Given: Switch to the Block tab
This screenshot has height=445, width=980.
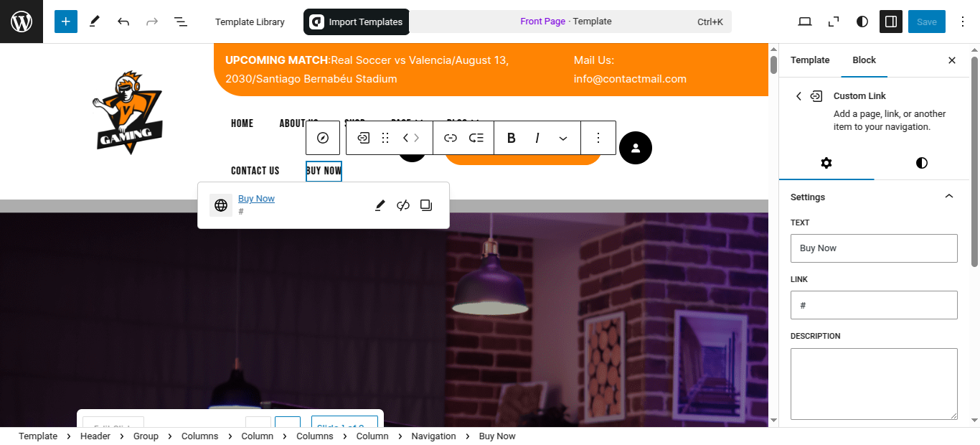Looking at the screenshot, I should tap(864, 60).
